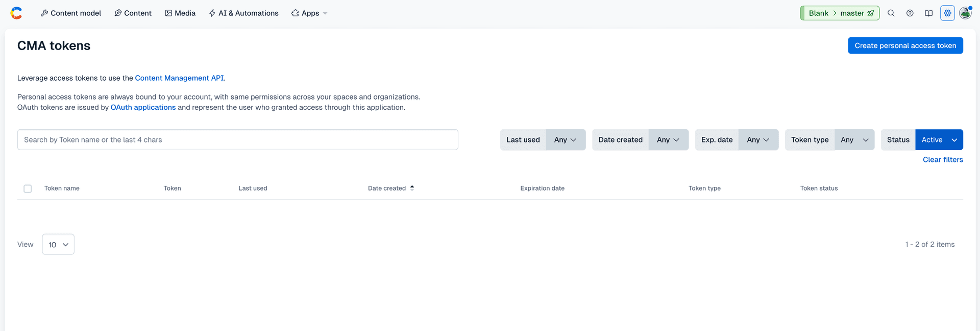The height and width of the screenshot is (331, 980).
Task: Click the Token type column header
Action: coord(704,188)
